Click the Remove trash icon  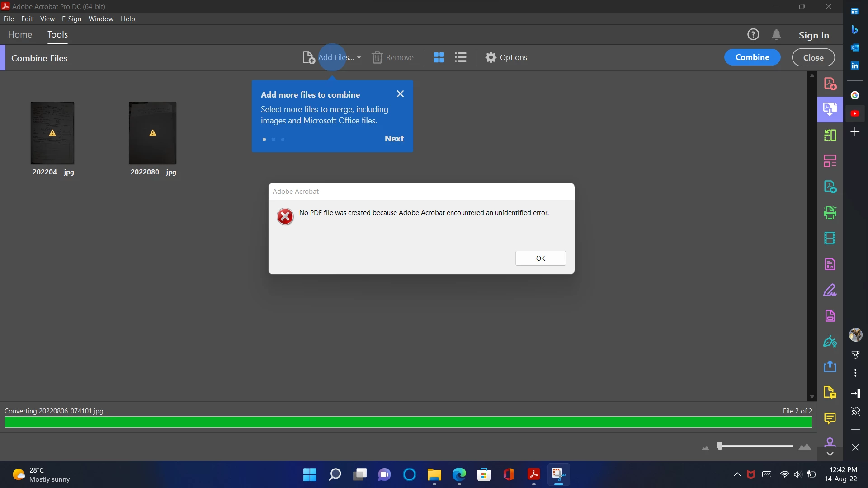click(377, 57)
